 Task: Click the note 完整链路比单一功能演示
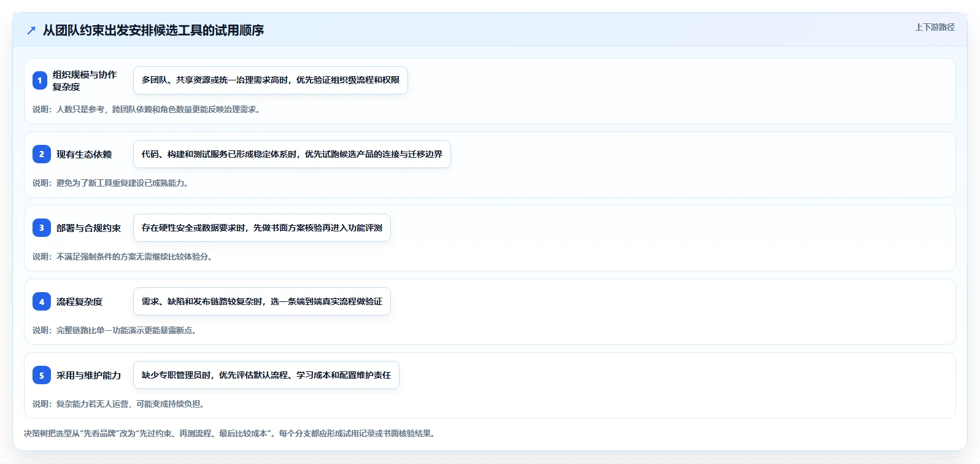pyautogui.click(x=116, y=330)
